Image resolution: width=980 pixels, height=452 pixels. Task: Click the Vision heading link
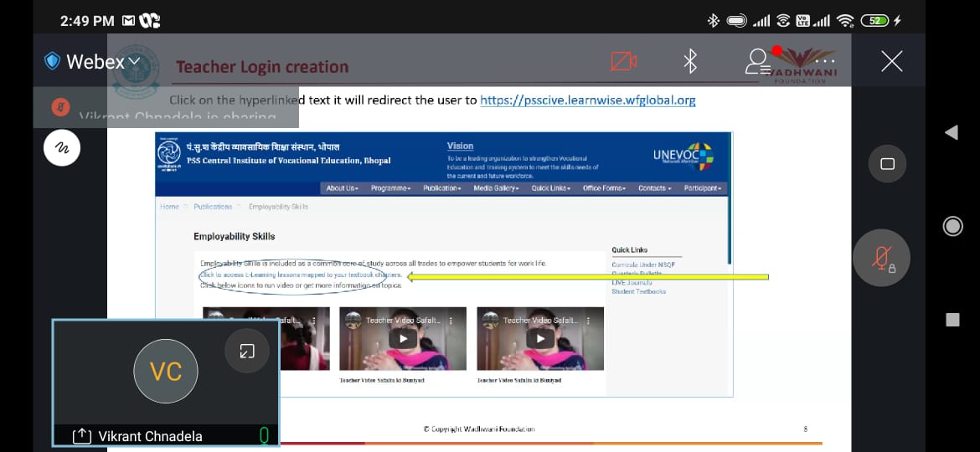coord(460,146)
